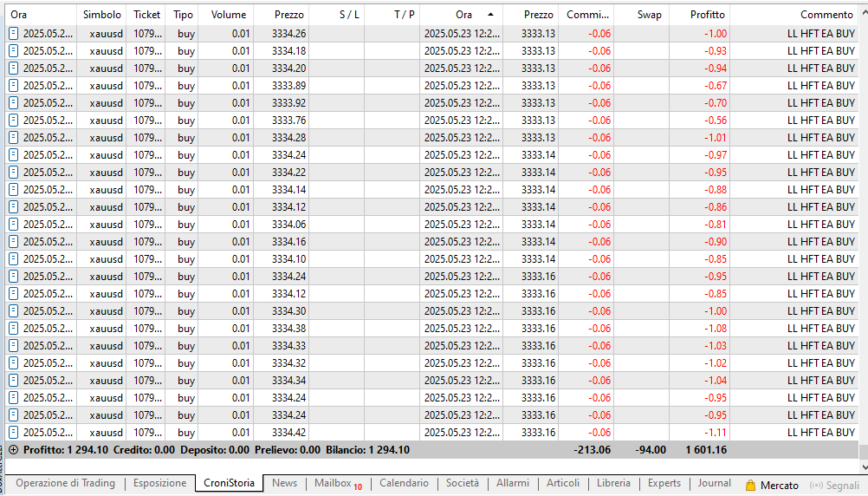Click the order icon for row priced 3334.22

13,173
